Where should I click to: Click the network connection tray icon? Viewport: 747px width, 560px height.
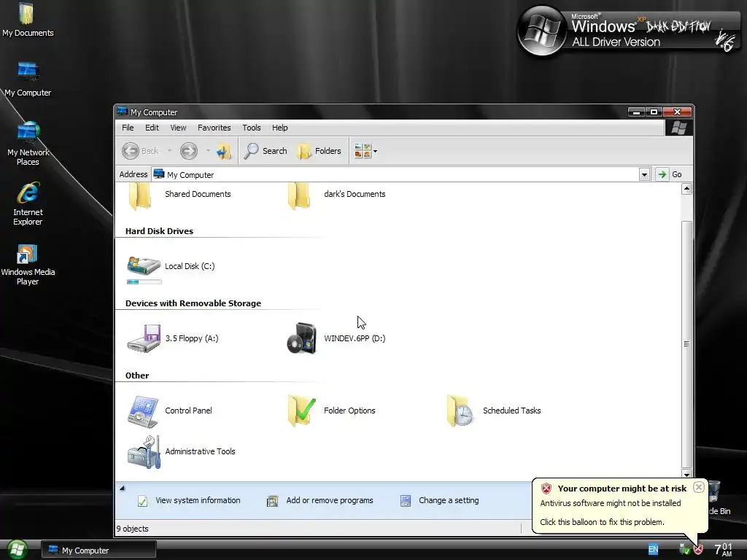pyautogui.click(x=684, y=550)
